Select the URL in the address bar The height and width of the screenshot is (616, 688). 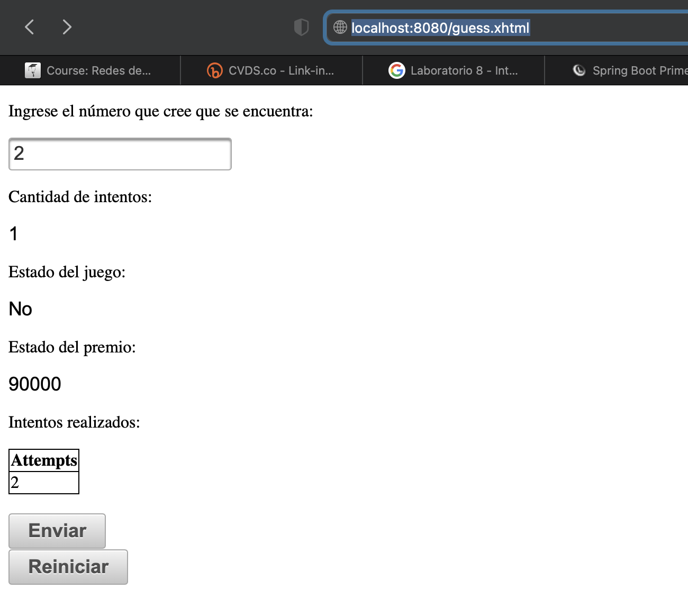441,28
